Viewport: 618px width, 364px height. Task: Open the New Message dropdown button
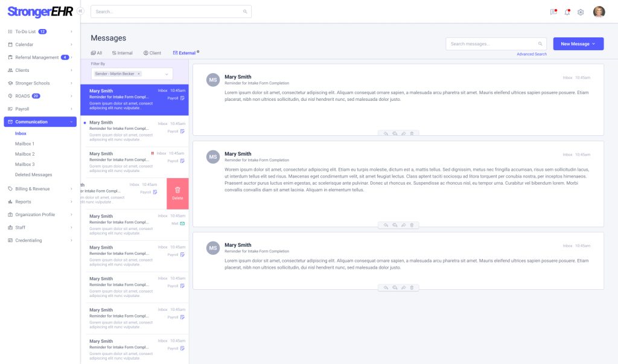coord(578,44)
